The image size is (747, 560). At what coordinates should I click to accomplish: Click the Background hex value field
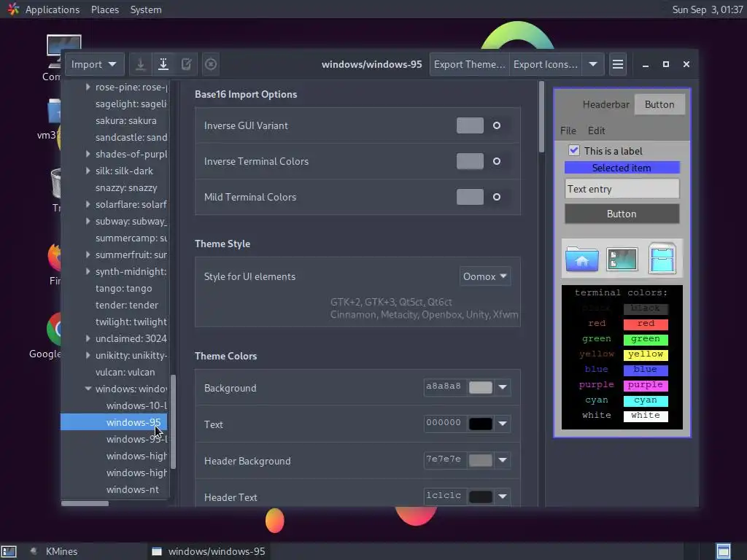coord(444,386)
